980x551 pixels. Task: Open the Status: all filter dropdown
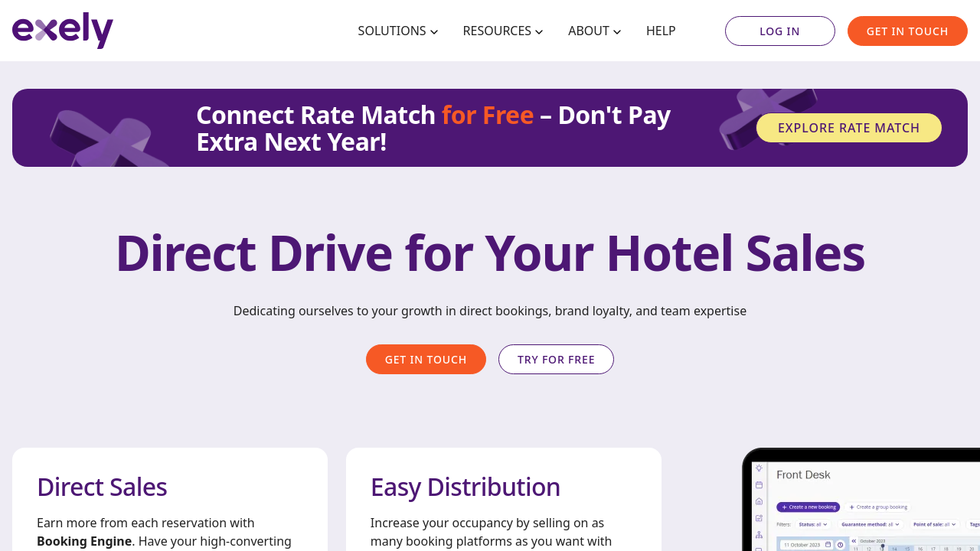pos(813,524)
